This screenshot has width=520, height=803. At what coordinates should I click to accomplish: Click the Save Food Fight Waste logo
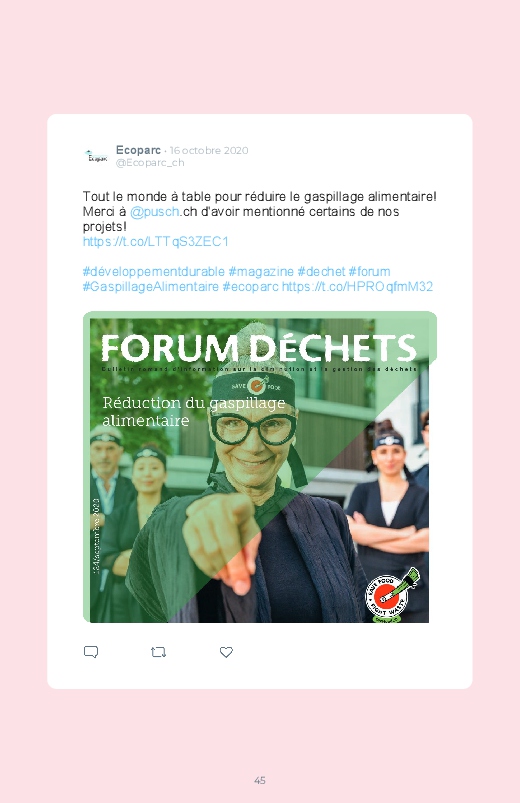click(x=391, y=595)
